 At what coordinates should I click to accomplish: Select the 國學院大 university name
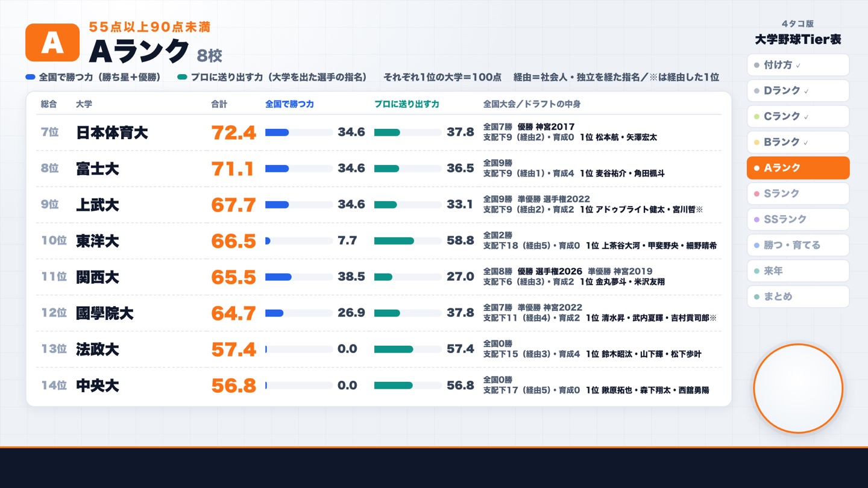pos(105,313)
